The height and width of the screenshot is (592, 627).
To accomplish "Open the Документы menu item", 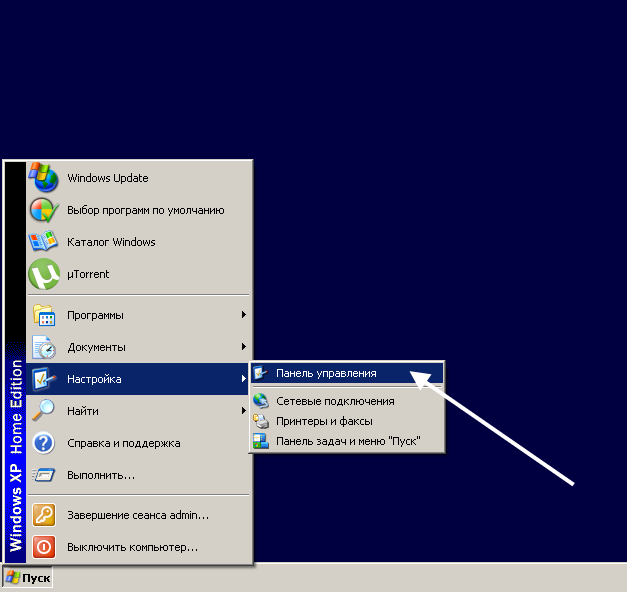I will pyautogui.click(x=139, y=347).
